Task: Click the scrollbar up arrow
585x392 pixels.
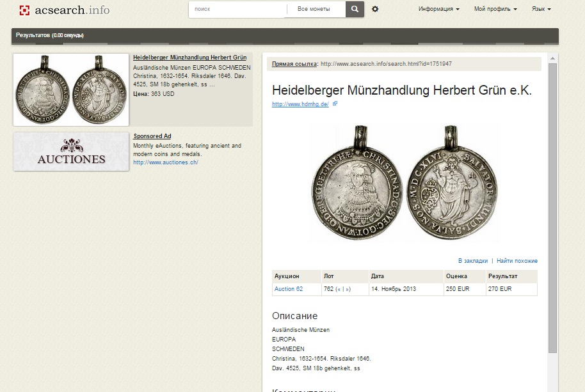Action: click(x=552, y=58)
